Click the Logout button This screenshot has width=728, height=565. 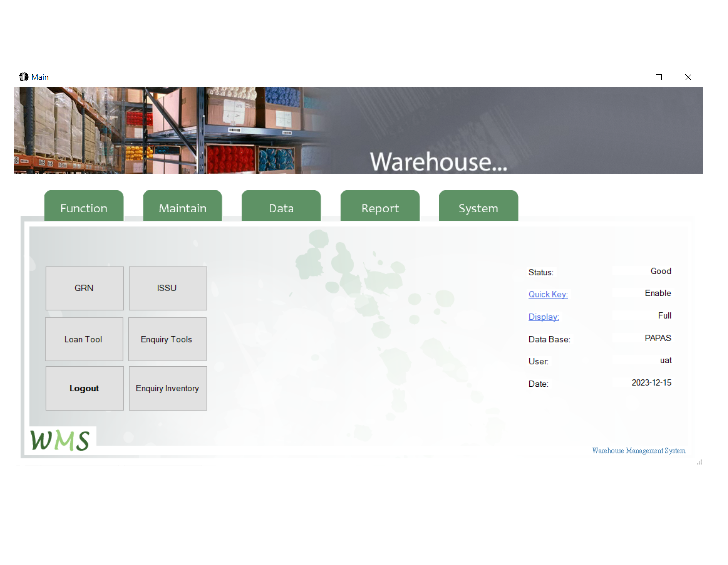(x=84, y=388)
